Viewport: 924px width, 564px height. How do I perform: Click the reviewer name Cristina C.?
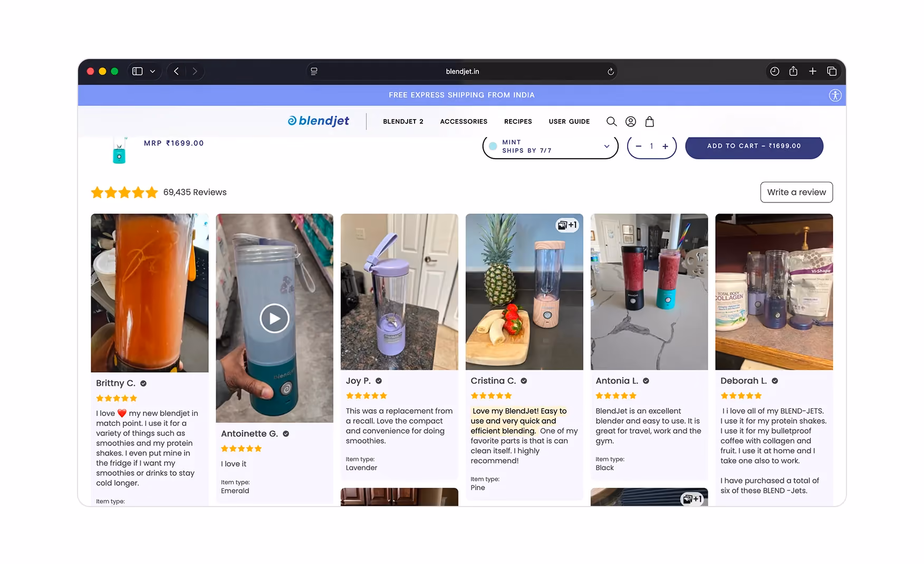pyautogui.click(x=494, y=381)
